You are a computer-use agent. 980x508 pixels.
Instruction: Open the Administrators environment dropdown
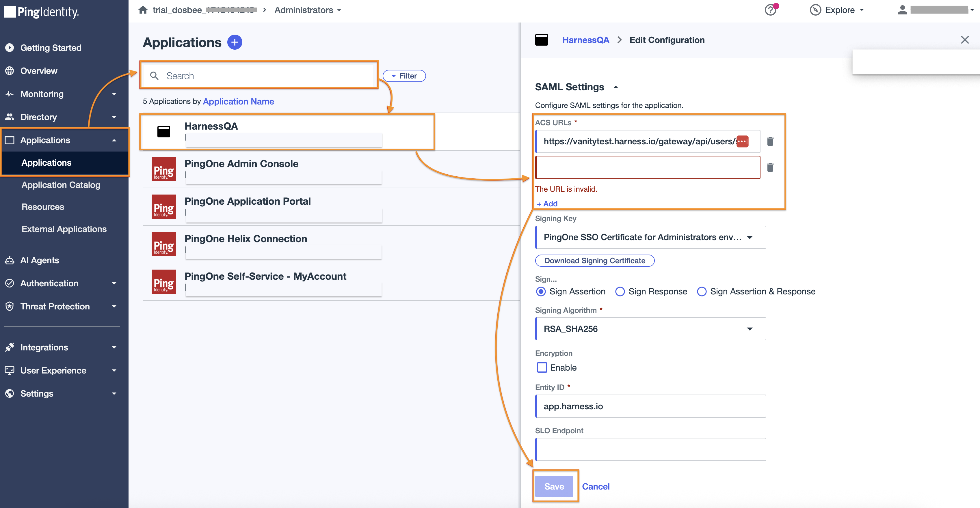pos(308,10)
